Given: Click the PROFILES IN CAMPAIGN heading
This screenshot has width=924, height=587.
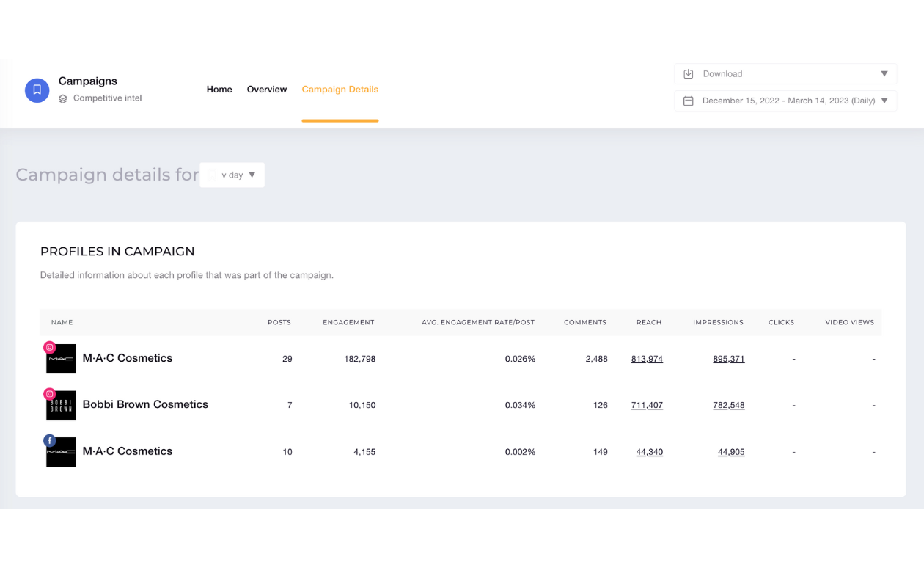Looking at the screenshot, I should [117, 252].
